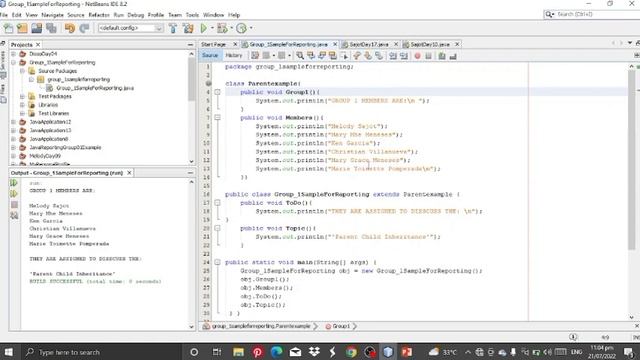Open the Debug Project dropdown arrow
The image size is (640, 360).
[x=231, y=28]
